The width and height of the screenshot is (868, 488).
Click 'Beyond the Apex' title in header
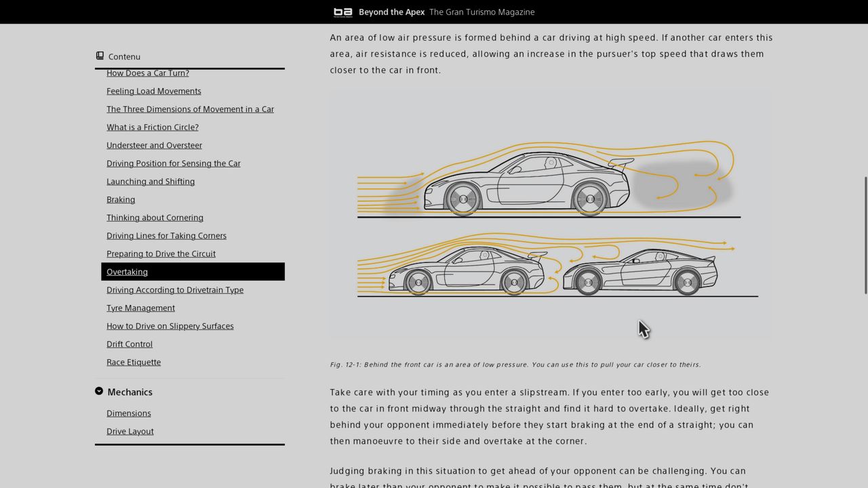pyautogui.click(x=391, y=12)
